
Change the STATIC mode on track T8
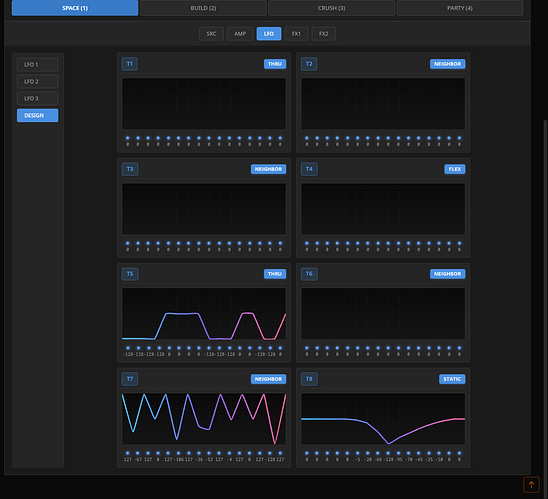[452, 379]
